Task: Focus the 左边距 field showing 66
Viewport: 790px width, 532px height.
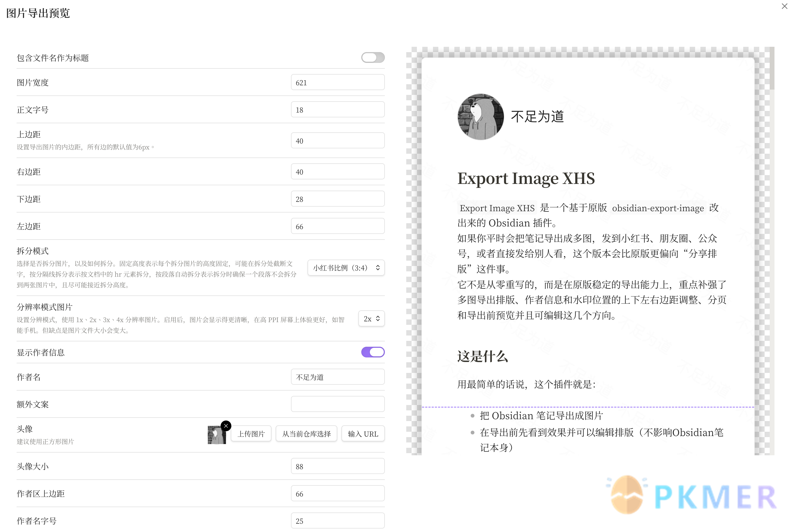Action: [338, 226]
